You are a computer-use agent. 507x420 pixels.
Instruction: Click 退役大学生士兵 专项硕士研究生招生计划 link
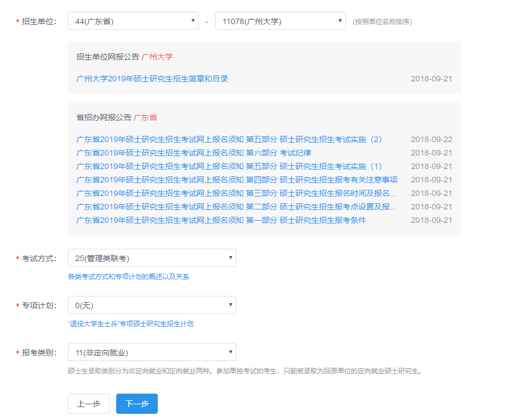130,324
